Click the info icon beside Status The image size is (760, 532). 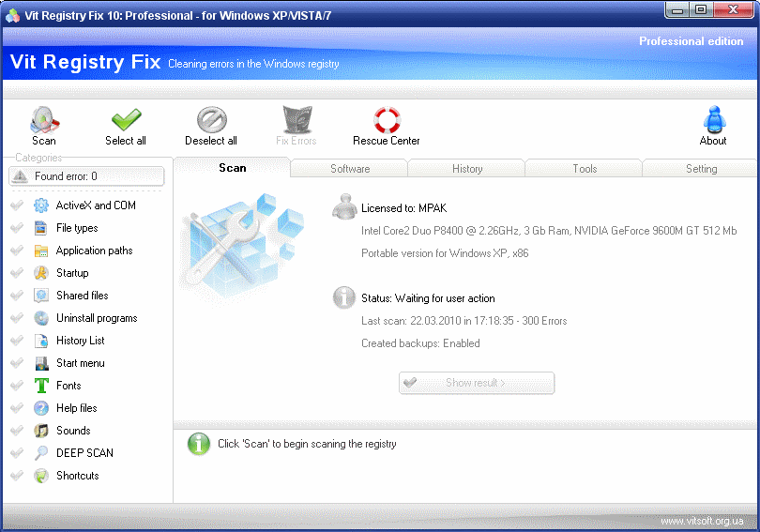point(344,297)
